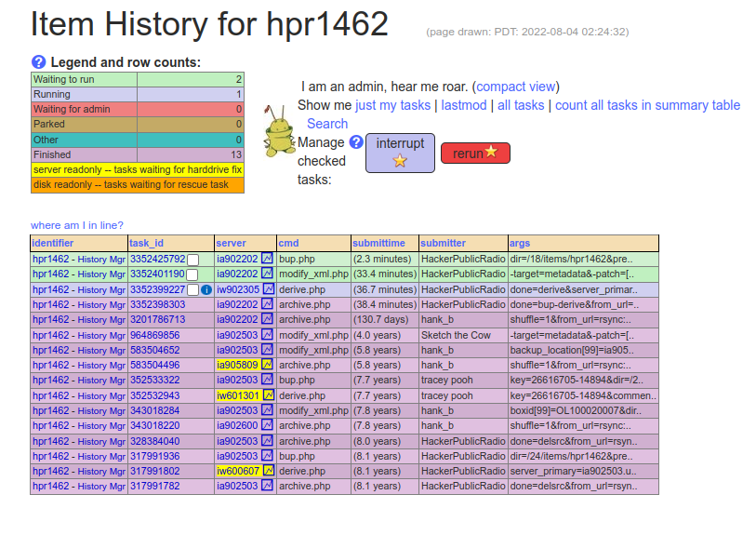Screen dimensions: 756x535
Task: Click the Parked legend row
Action: point(138,124)
